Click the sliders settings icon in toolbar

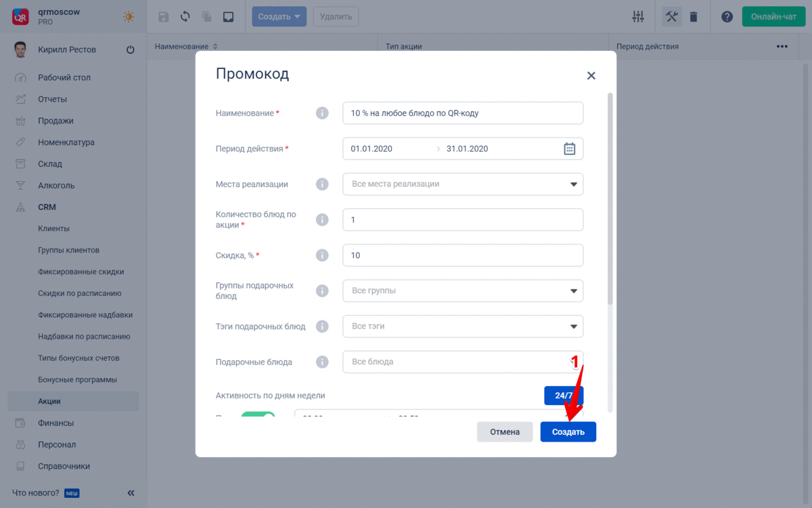coord(638,17)
